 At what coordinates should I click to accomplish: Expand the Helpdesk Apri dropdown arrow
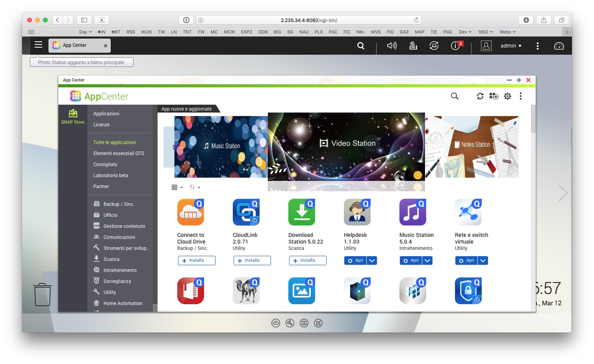372,261
